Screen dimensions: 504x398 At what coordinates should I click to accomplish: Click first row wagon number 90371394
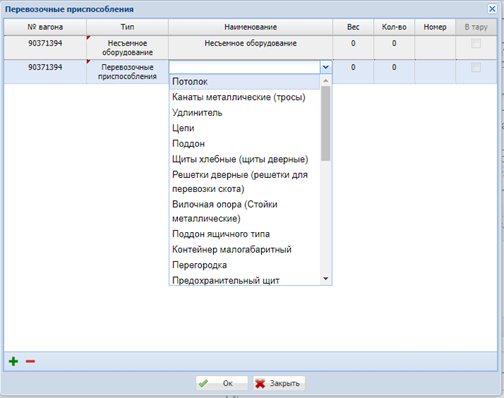click(45, 43)
